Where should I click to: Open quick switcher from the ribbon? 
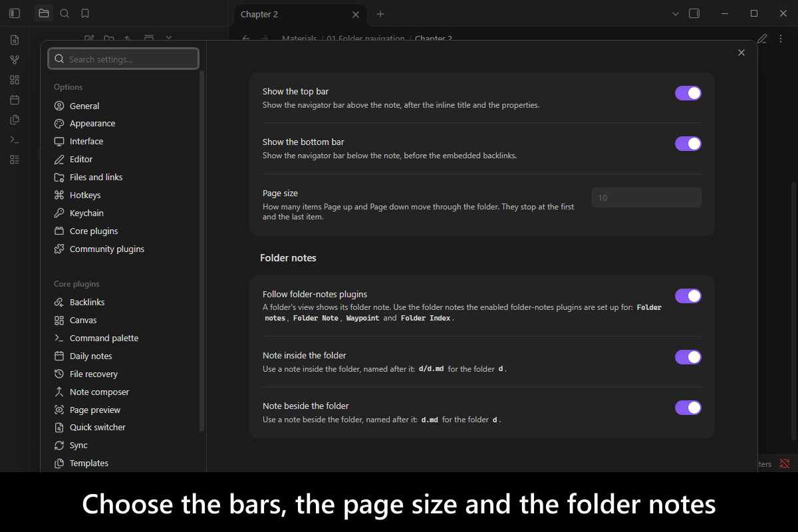point(15,40)
